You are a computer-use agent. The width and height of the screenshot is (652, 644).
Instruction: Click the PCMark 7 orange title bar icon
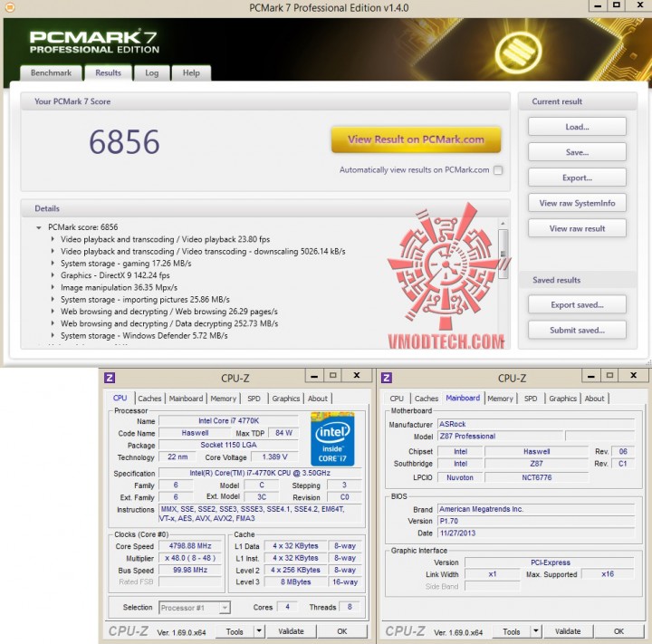[9, 7]
